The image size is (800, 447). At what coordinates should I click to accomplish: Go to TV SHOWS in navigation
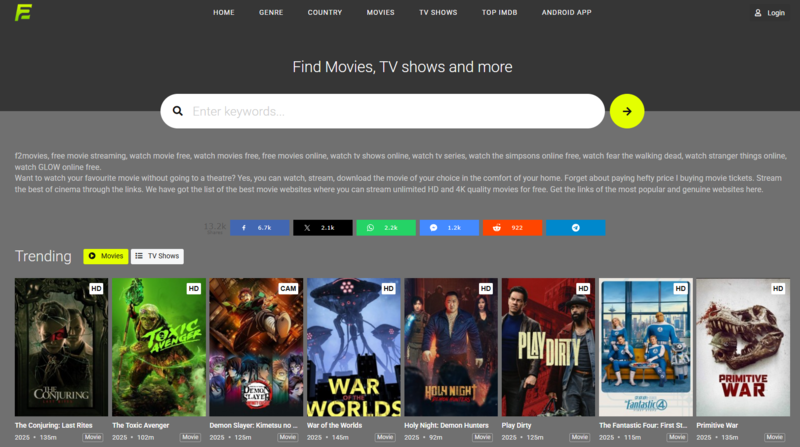438,12
